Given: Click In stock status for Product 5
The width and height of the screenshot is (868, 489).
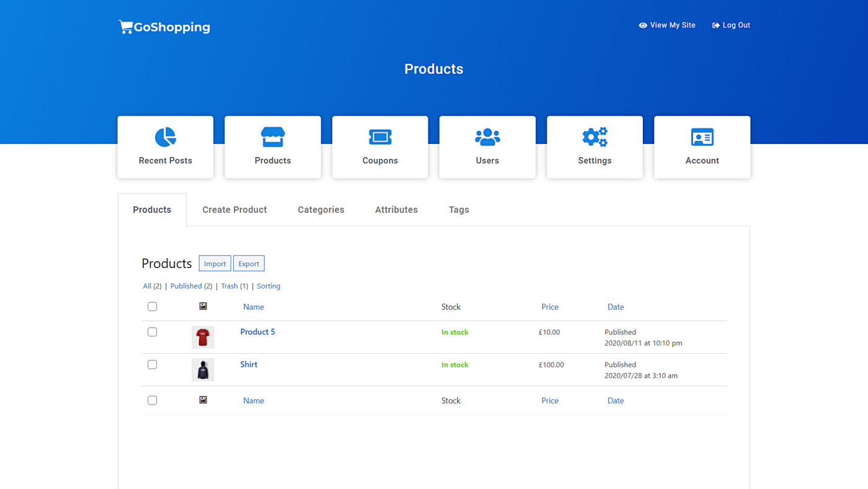Looking at the screenshot, I should click(454, 332).
